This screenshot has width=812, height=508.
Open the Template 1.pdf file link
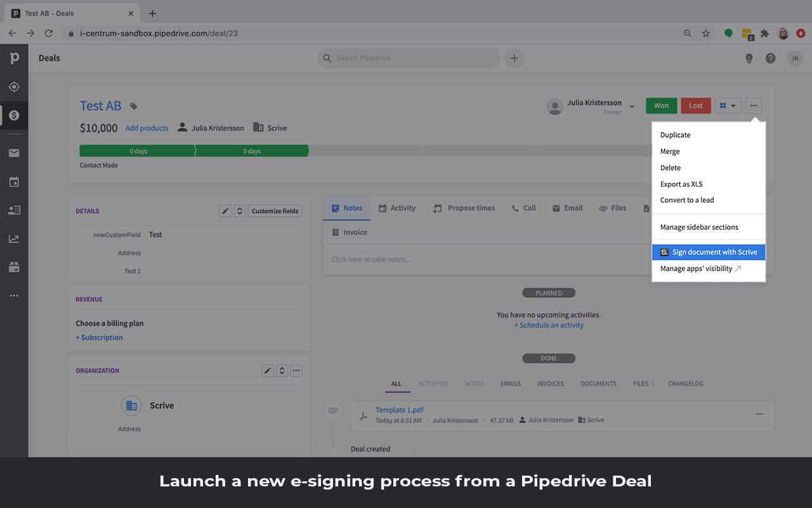click(x=400, y=410)
